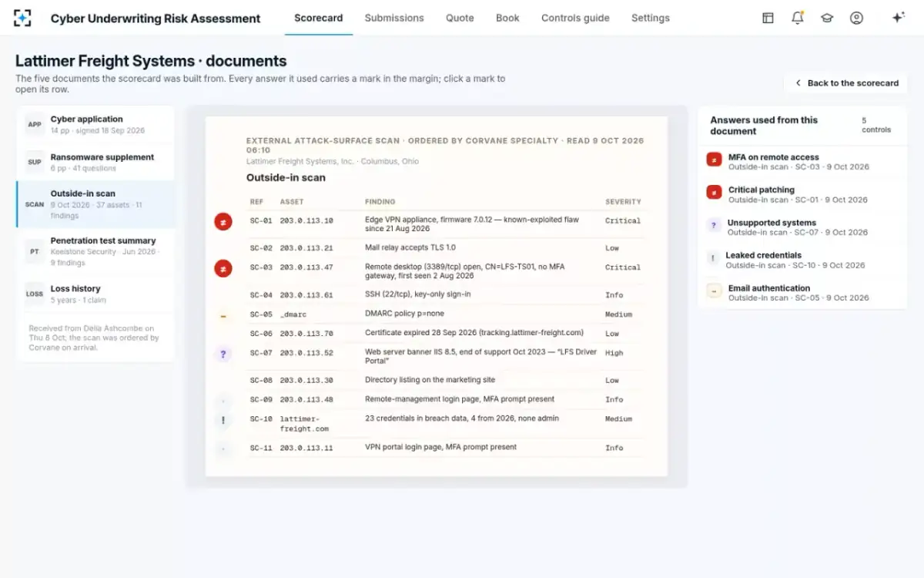Viewport: 924px width, 578px height.
Task: Click the SC-10 exclamation margin mark
Action: 223,420
